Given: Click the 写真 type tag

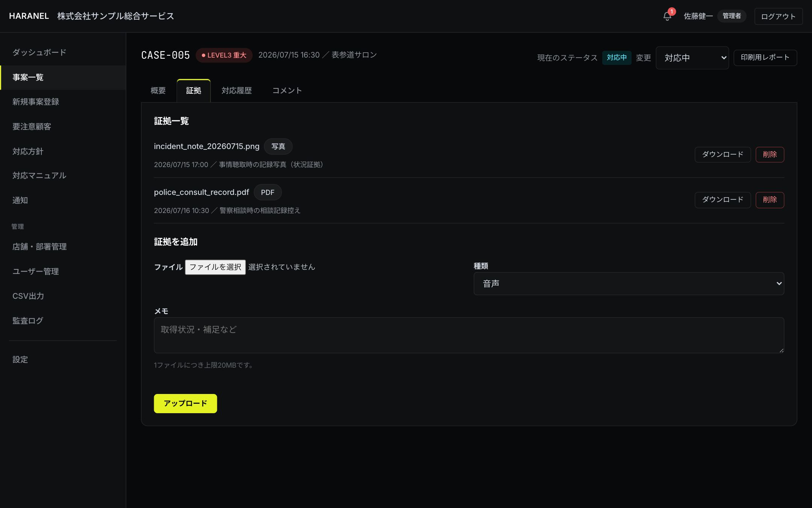Looking at the screenshot, I should pos(278,146).
